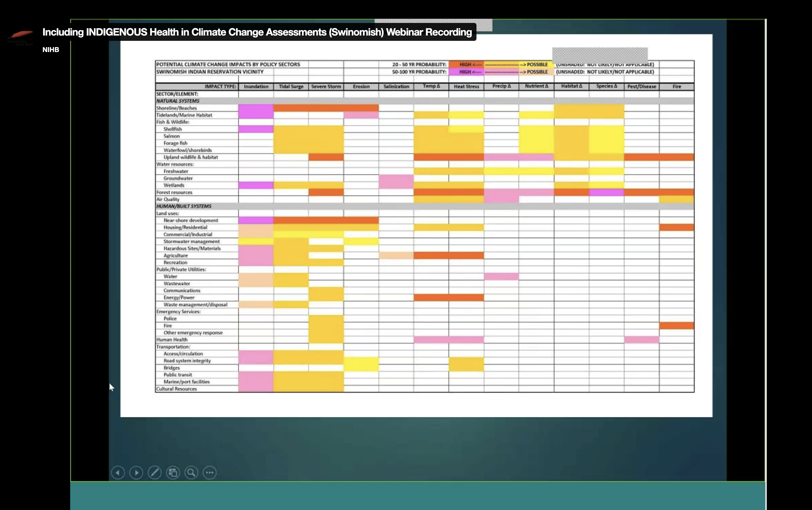Click the Temp Δ column header
Image resolution: width=812 pixels, height=510 pixels.
(x=431, y=86)
